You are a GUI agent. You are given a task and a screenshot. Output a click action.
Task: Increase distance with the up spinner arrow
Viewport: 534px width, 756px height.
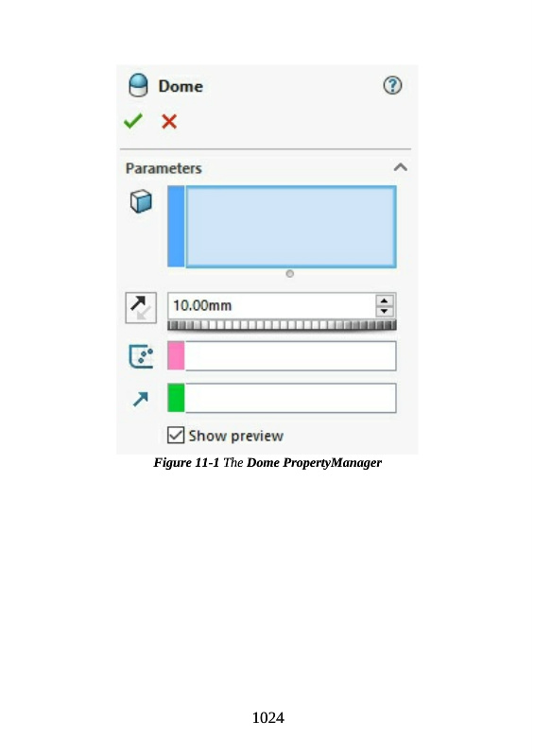tap(385, 301)
